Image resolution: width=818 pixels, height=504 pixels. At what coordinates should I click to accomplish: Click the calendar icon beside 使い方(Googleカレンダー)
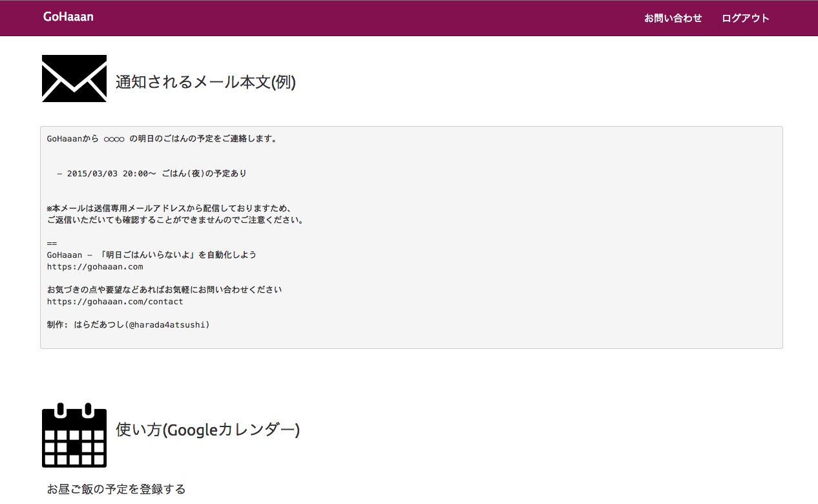(x=74, y=436)
